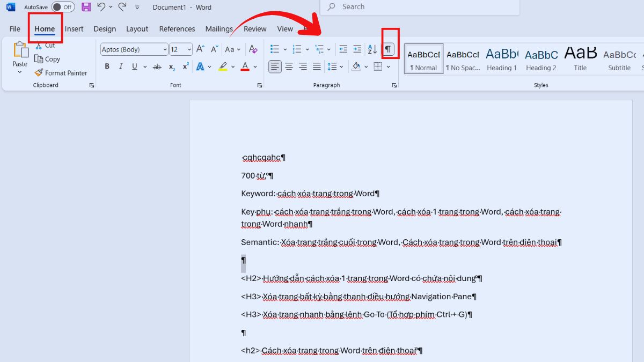
Task: Switch to the Insert tab
Action: pyautogui.click(x=74, y=29)
